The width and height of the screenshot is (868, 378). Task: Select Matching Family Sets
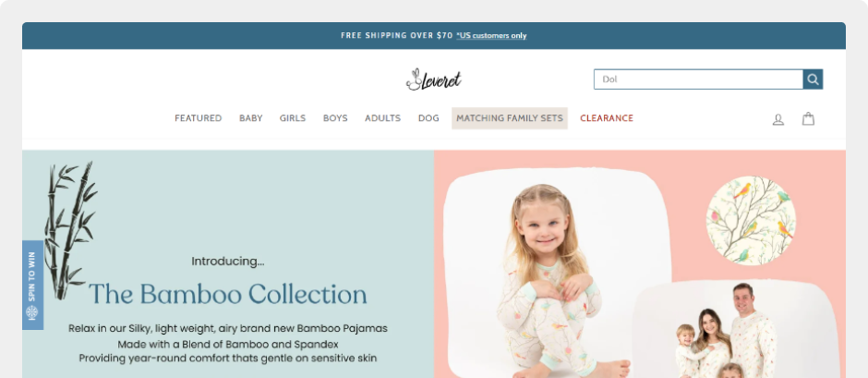(x=510, y=118)
